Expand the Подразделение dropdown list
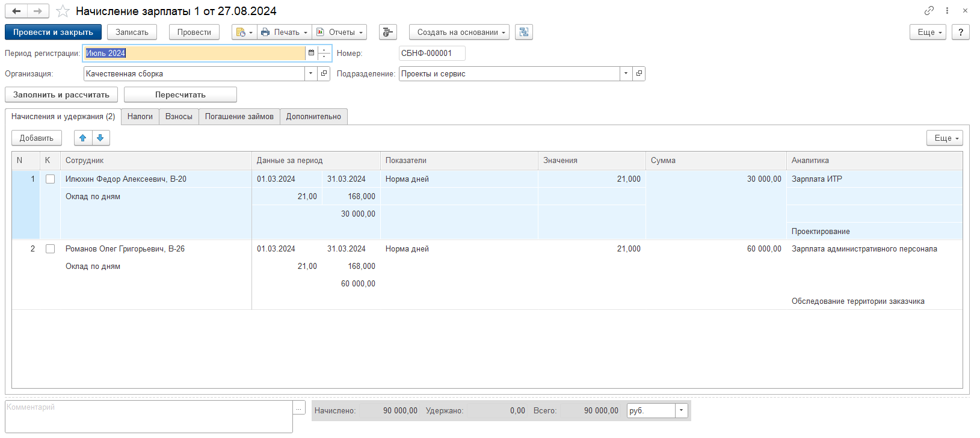 coord(626,73)
